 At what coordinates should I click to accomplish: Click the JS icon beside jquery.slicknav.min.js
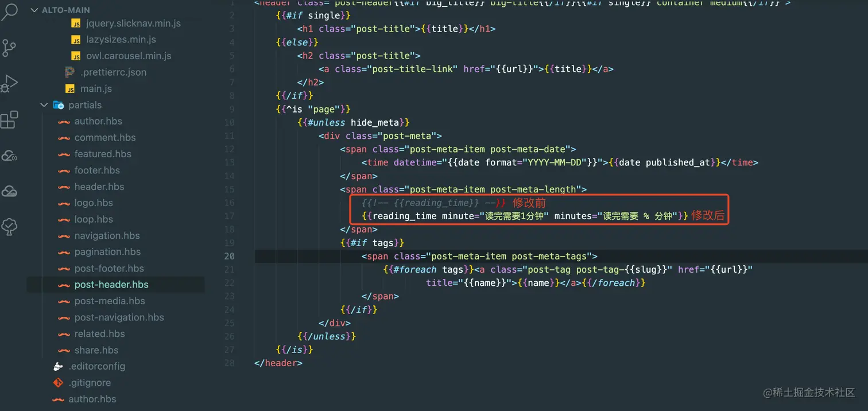[x=76, y=24]
